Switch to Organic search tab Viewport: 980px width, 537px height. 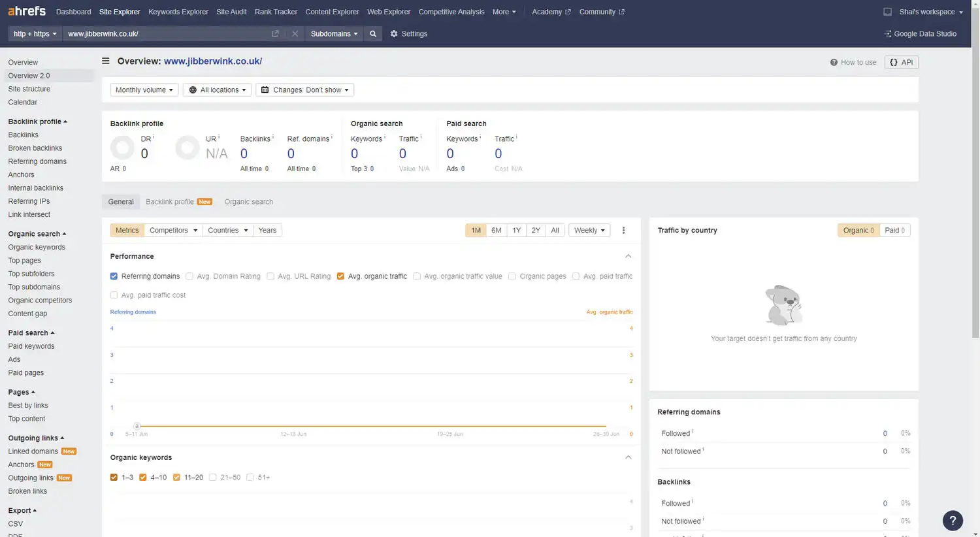point(249,202)
